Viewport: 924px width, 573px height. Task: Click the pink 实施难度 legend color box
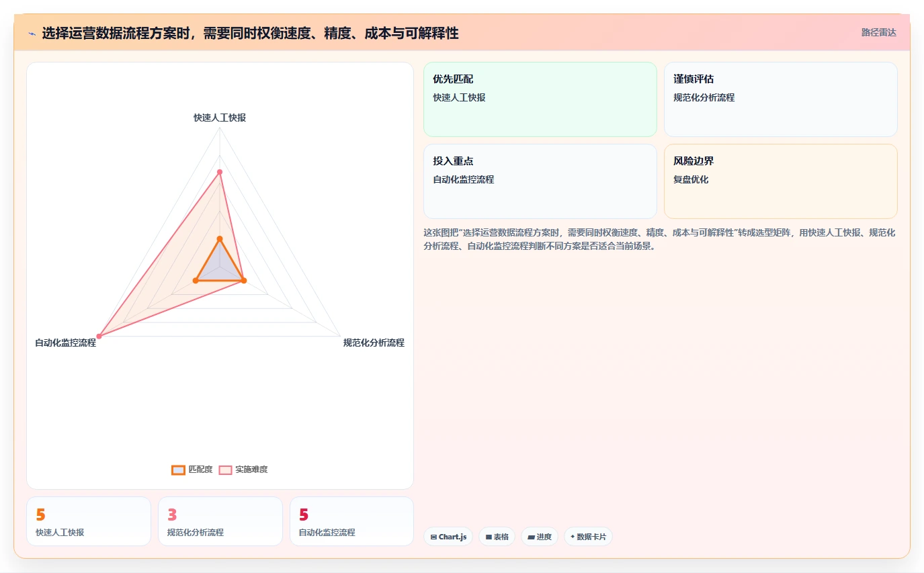pyautogui.click(x=225, y=470)
